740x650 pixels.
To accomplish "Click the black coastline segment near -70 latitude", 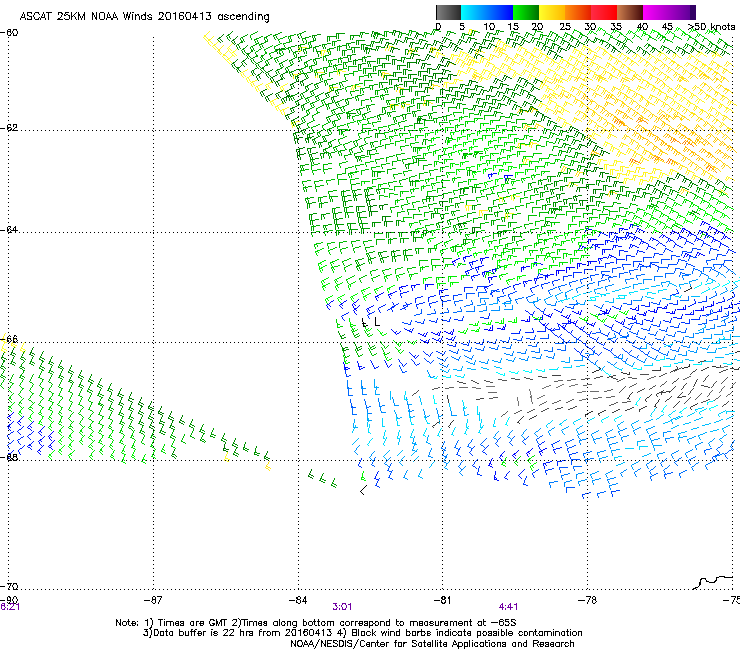I will tap(715, 582).
